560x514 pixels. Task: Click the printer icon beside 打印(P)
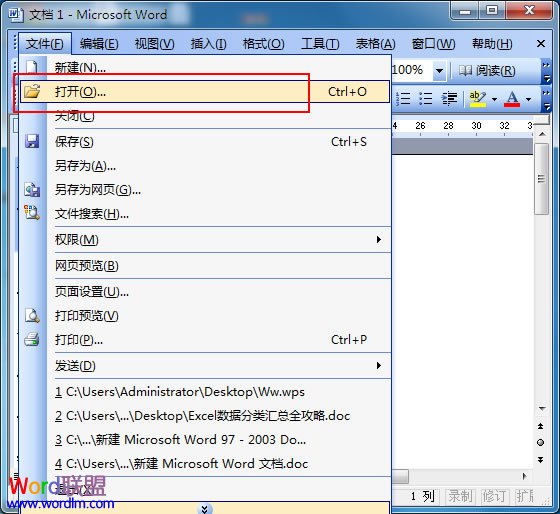click(x=32, y=339)
